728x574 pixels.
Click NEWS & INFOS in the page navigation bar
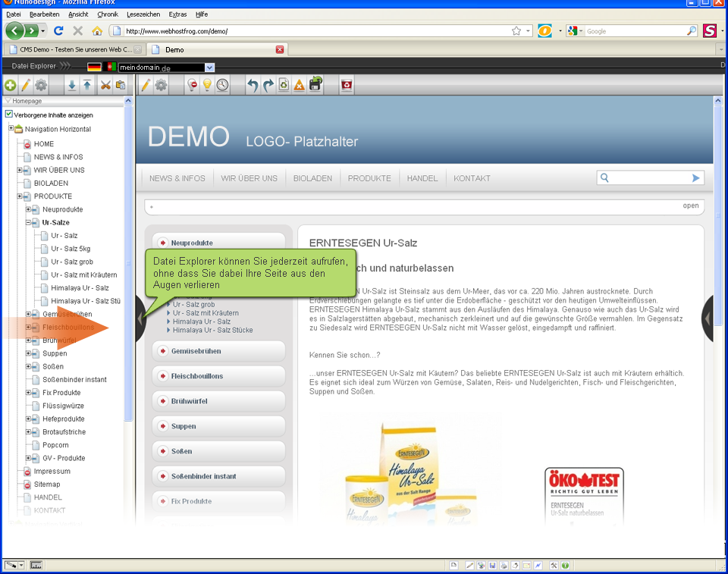point(177,178)
